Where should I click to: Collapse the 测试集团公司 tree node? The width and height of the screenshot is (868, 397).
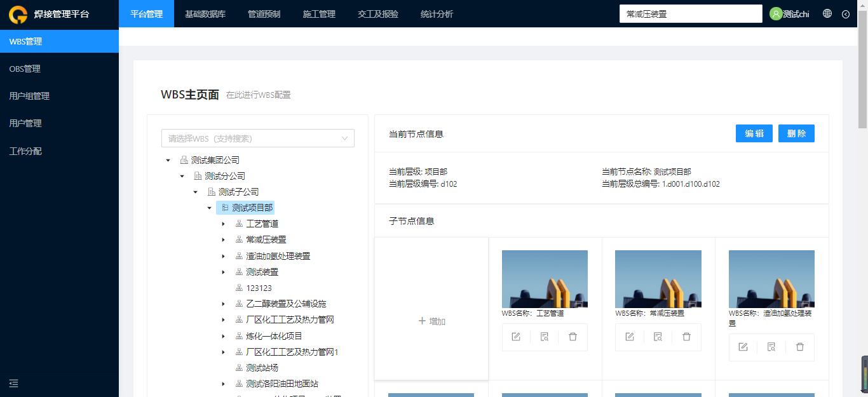coord(168,160)
